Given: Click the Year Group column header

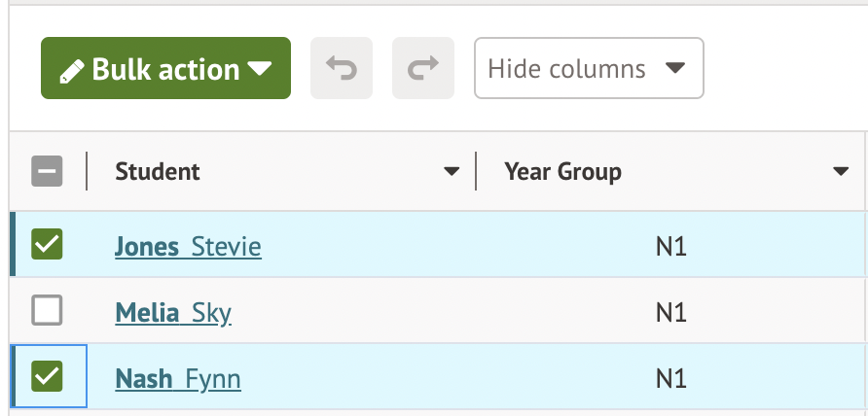Looking at the screenshot, I should pos(563,172).
